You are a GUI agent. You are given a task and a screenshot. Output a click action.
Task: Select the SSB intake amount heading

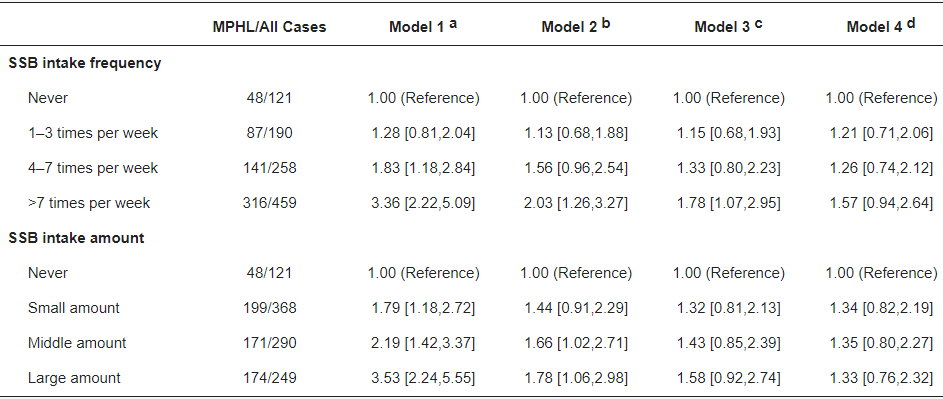pyautogui.click(x=76, y=238)
